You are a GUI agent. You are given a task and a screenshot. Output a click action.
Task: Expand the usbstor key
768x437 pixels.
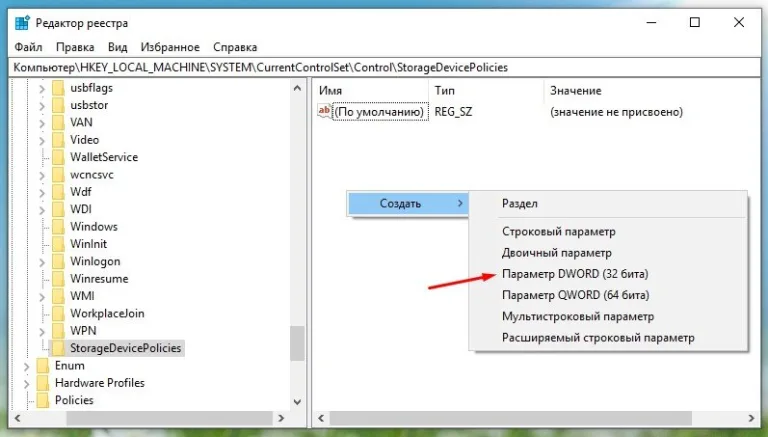coord(42,106)
